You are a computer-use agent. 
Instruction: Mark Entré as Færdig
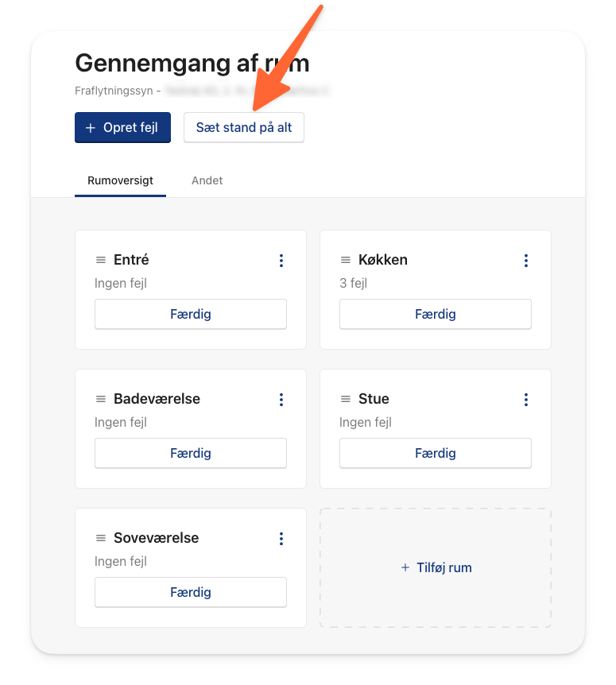[x=191, y=314]
